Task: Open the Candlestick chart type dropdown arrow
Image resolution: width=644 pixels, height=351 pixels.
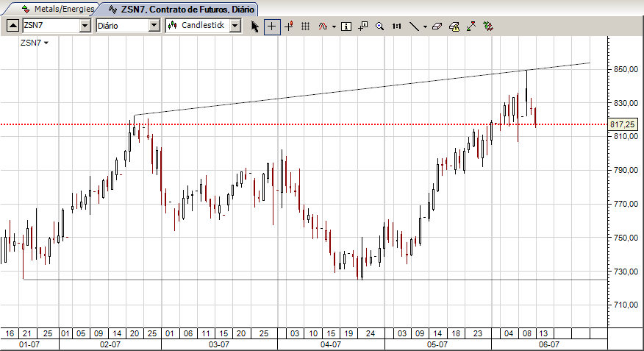Action: coord(235,26)
